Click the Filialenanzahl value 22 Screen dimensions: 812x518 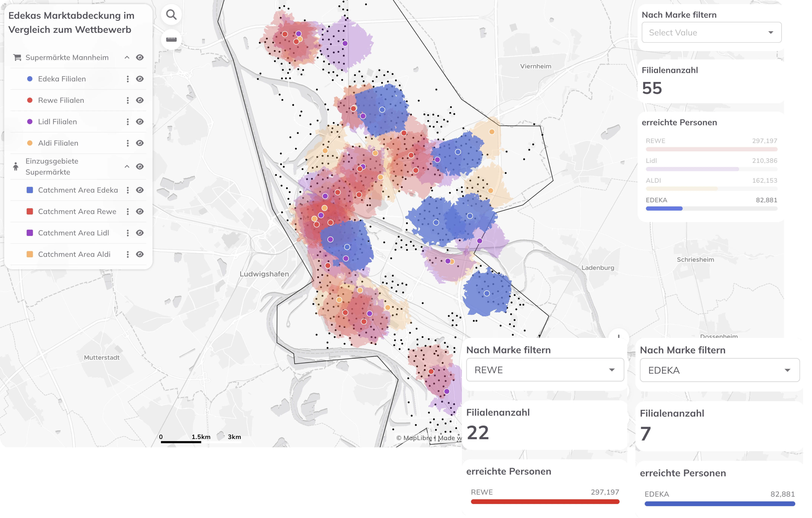[x=478, y=433]
